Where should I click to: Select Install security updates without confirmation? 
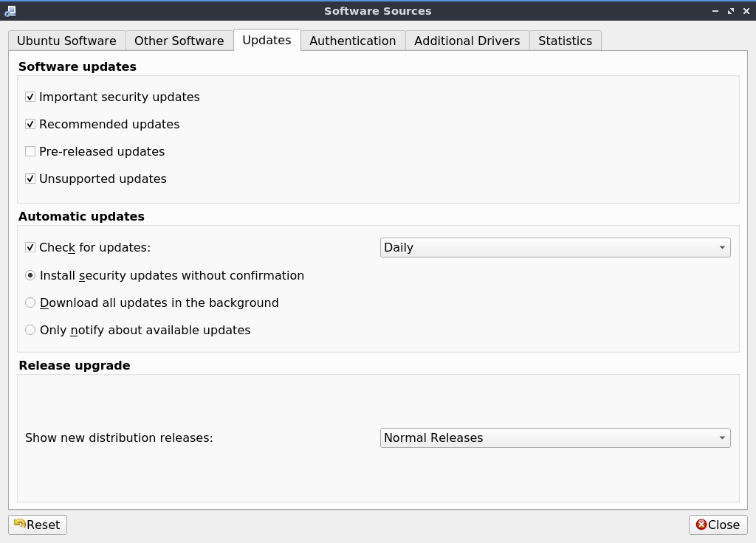click(x=30, y=275)
